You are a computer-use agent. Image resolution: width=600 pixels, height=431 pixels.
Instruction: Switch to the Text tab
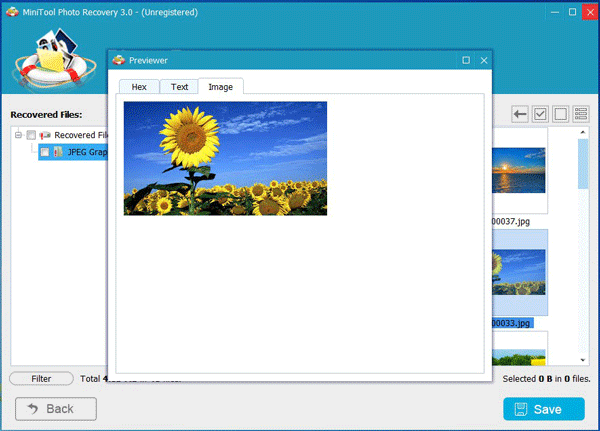179,87
